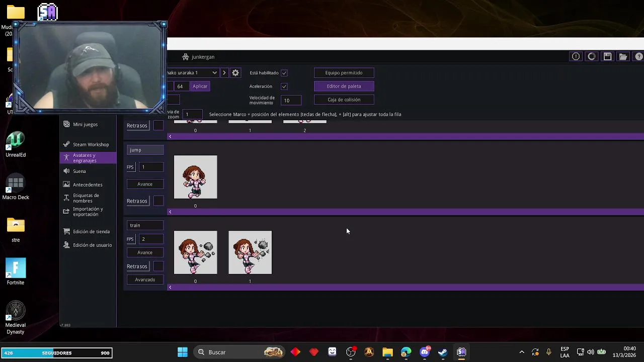The height and width of the screenshot is (362, 644).
Task: Open Discord from the taskbar
Action: (x=425, y=352)
